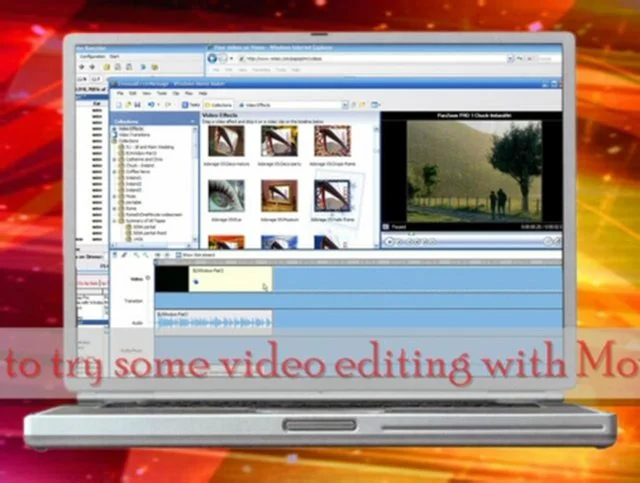Screen dimensions: 640x483
Task: Open the Views icon dropdown
Action: tap(375, 105)
